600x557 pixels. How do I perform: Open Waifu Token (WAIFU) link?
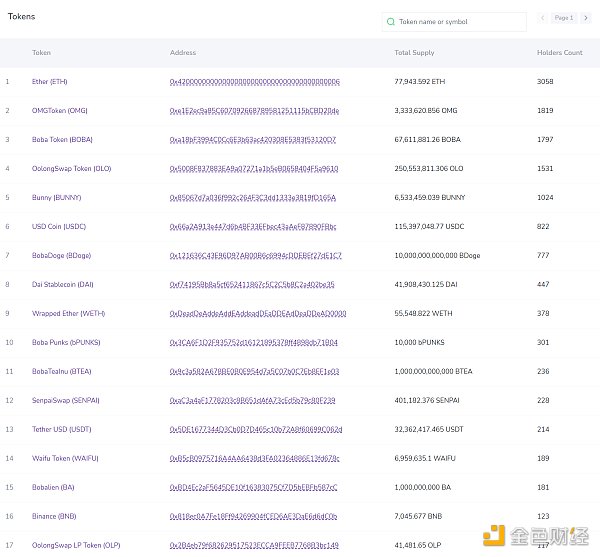[x=65, y=458]
